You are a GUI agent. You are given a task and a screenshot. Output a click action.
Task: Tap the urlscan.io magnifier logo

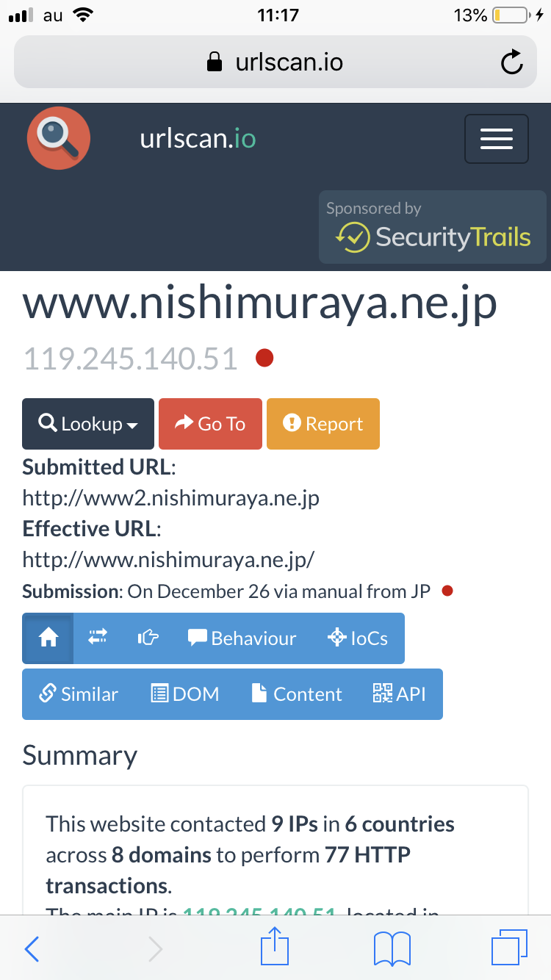(59, 137)
